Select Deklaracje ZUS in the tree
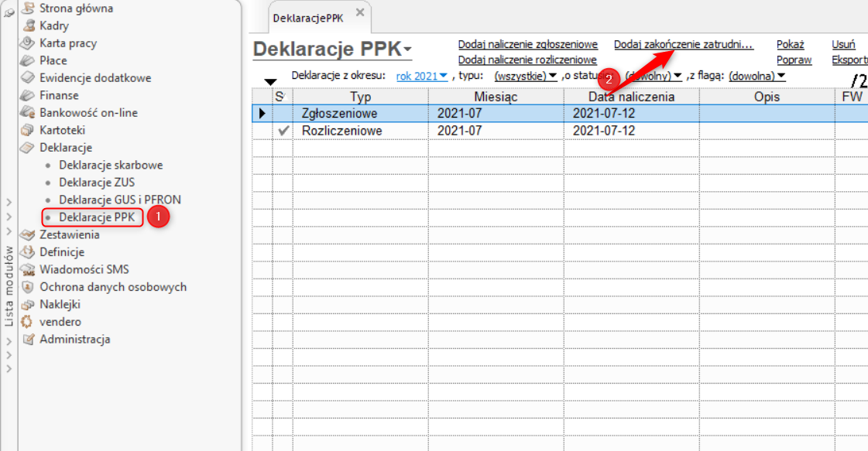 click(x=97, y=182)
